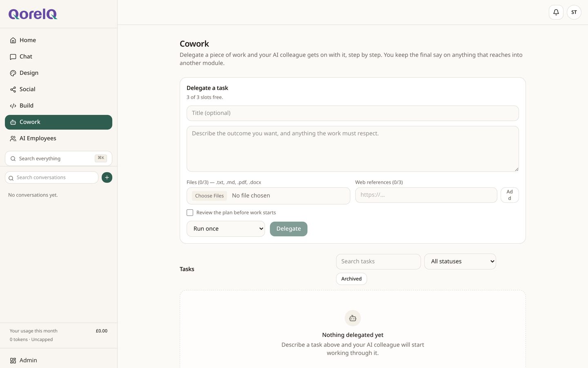Open Chat in the sidebar
This screenshot has height=368, width=588.
[x=58, y=56]
